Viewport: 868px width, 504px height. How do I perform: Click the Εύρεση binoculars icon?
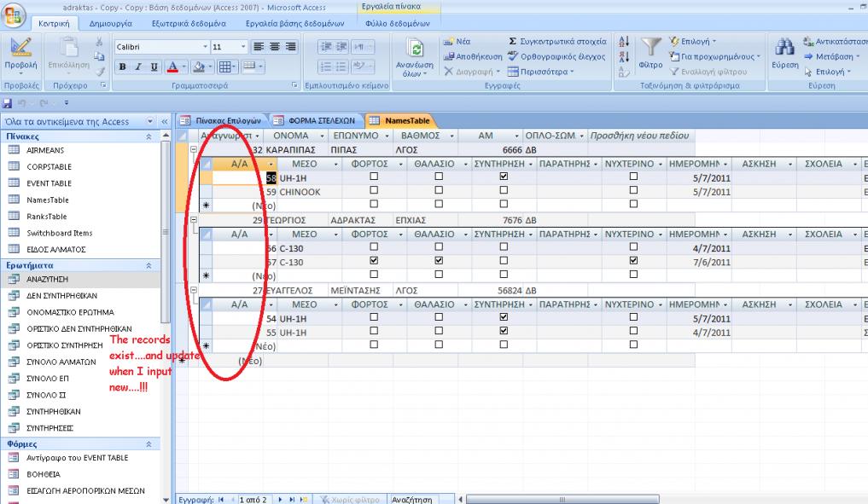click(785, 48)
